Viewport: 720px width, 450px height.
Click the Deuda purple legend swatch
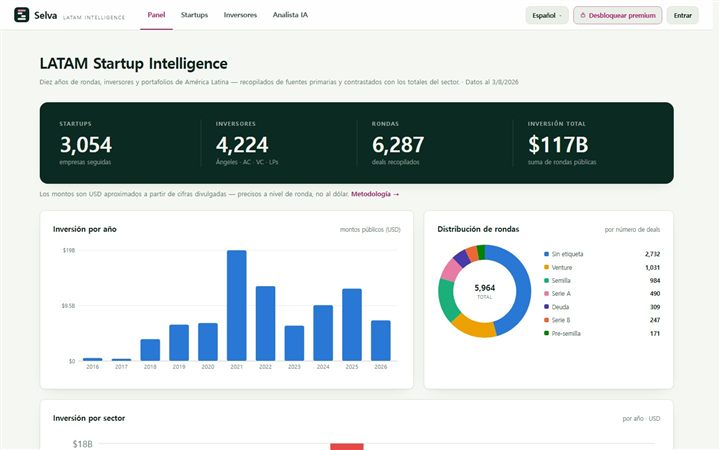546,307
